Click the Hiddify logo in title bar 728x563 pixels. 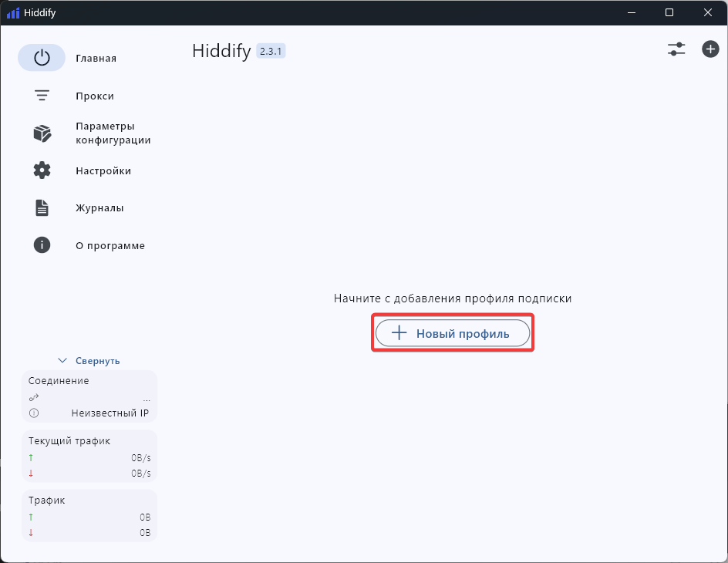(13, 12)
